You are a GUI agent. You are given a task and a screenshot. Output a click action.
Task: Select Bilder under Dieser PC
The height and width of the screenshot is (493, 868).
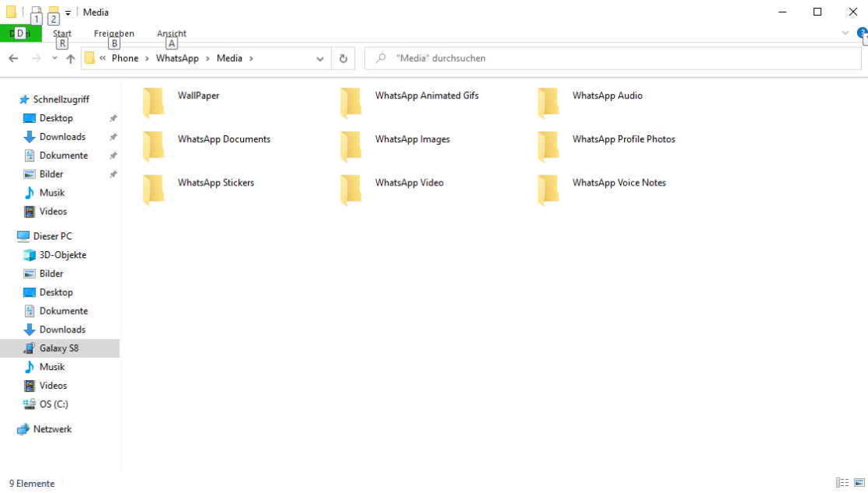click(x=52, y=274)
